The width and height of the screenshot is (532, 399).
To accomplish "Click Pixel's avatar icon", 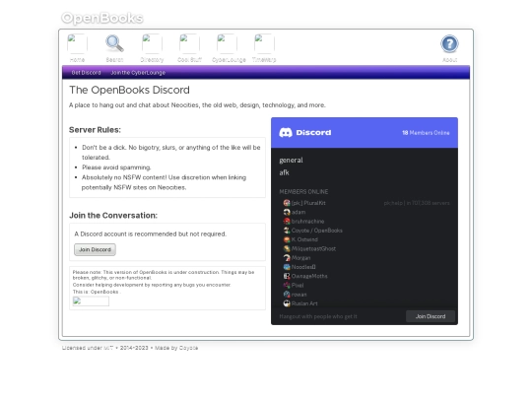I will (287, 286).
